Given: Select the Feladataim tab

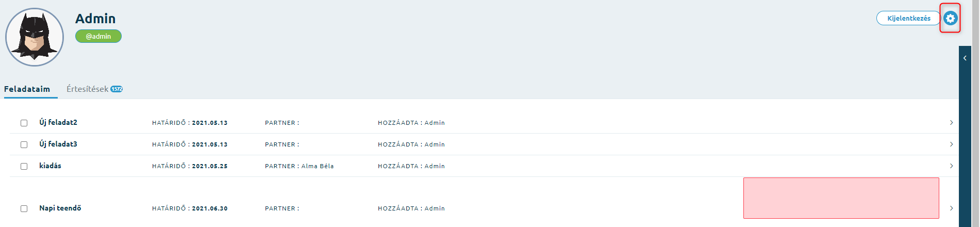Looking at the screenshot, I should (x=27, y=89).
